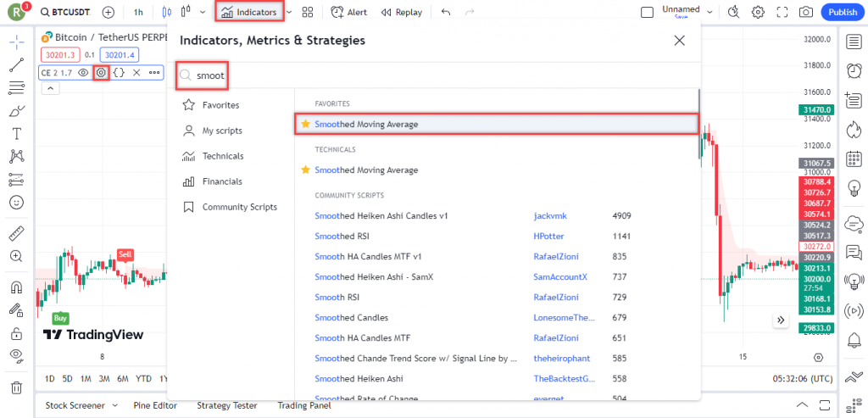The image size is (868, 418).
Task: Collapse the indicator legend arrow
Action: (x=50, y=88)
